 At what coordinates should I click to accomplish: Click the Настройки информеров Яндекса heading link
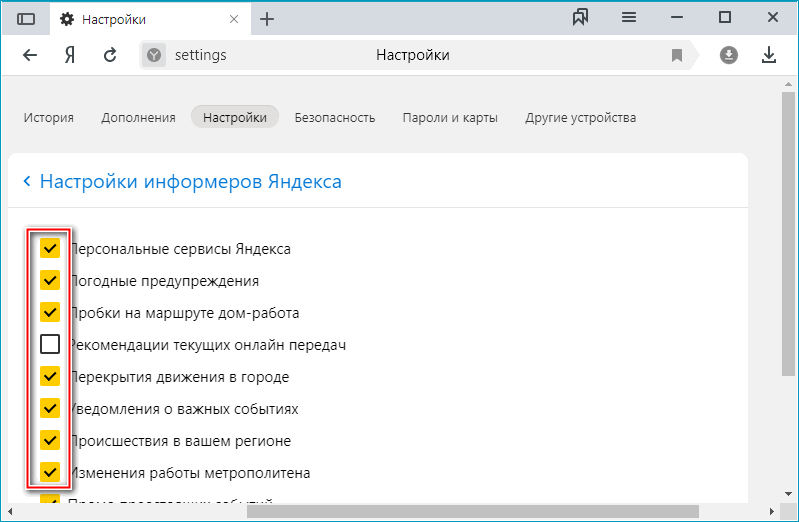tap(191, 181)
